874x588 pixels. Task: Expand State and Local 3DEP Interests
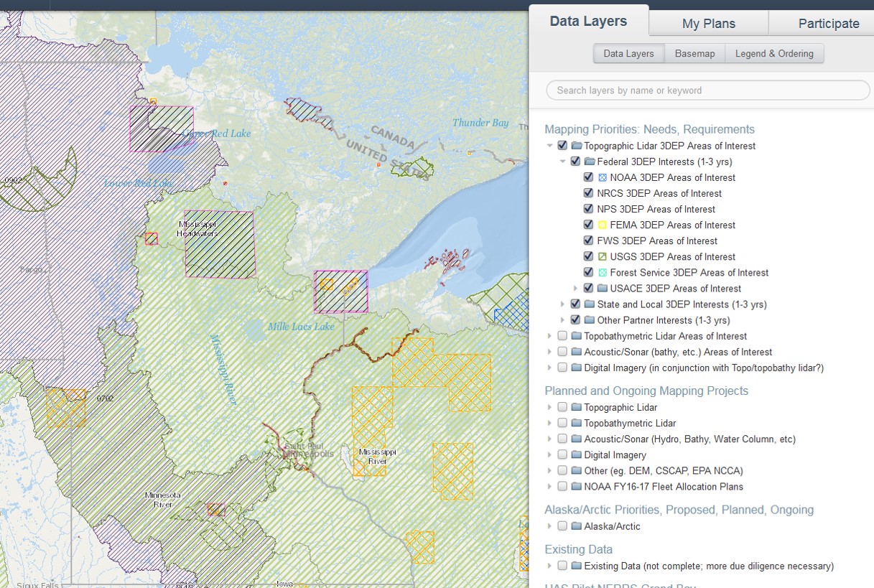point(563,304)
